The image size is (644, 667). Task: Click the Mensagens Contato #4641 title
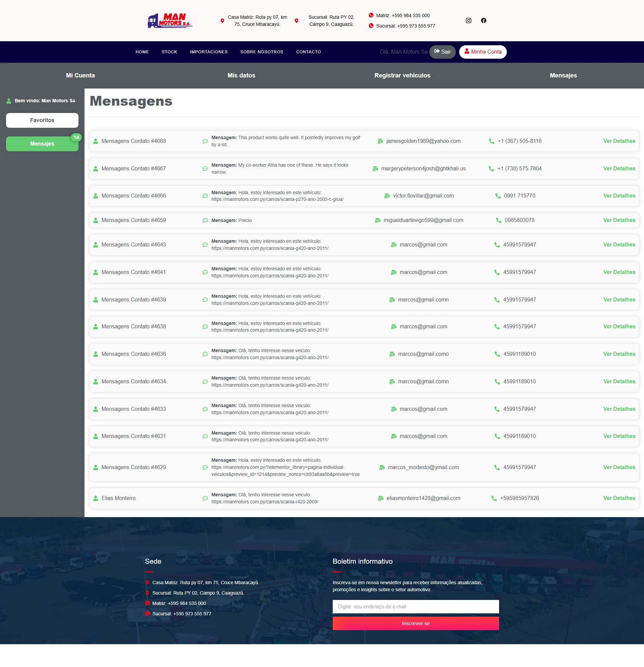(134, 272)
